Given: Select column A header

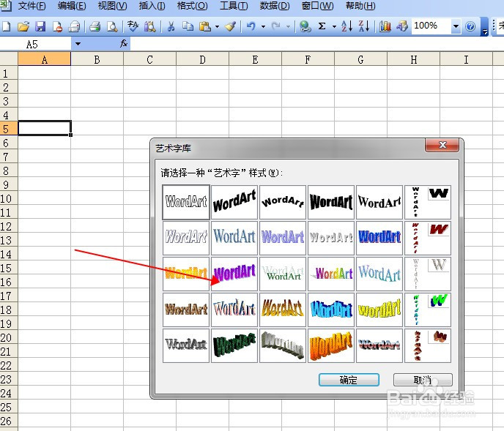Looking at the screenshot, I should coord(45,59).
